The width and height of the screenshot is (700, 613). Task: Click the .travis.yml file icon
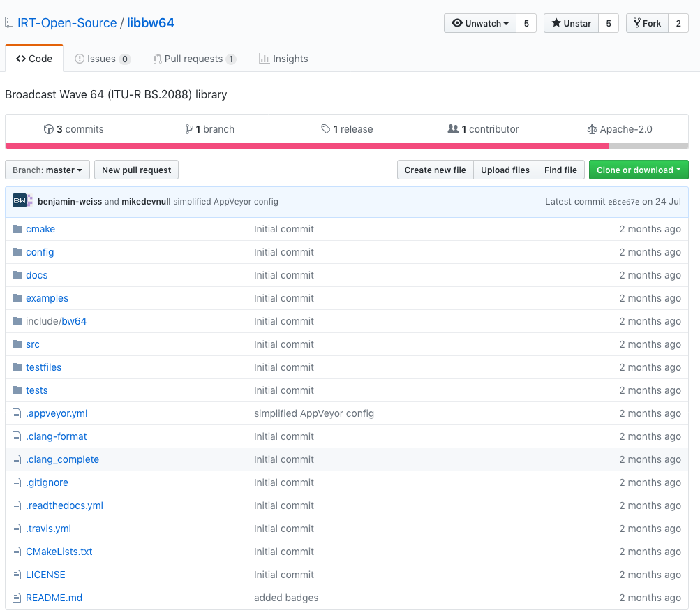tap(17, 529)
